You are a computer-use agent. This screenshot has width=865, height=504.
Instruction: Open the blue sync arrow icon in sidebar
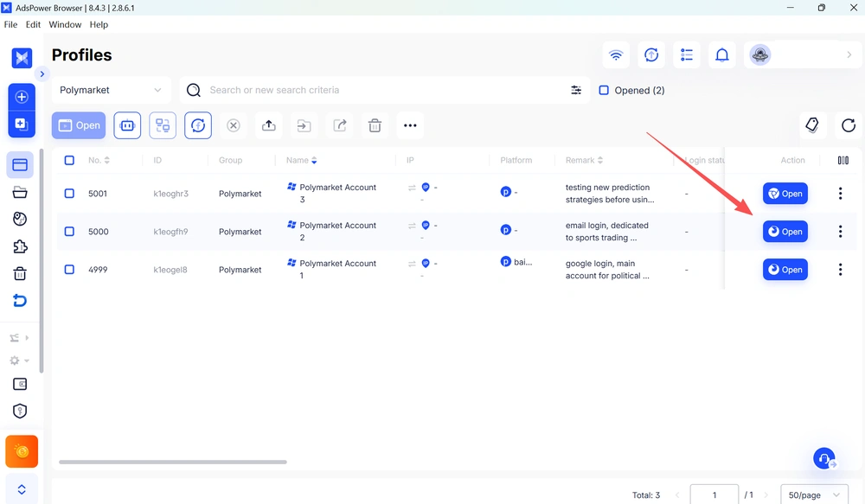pyautogui.click(x=20, y=301)
